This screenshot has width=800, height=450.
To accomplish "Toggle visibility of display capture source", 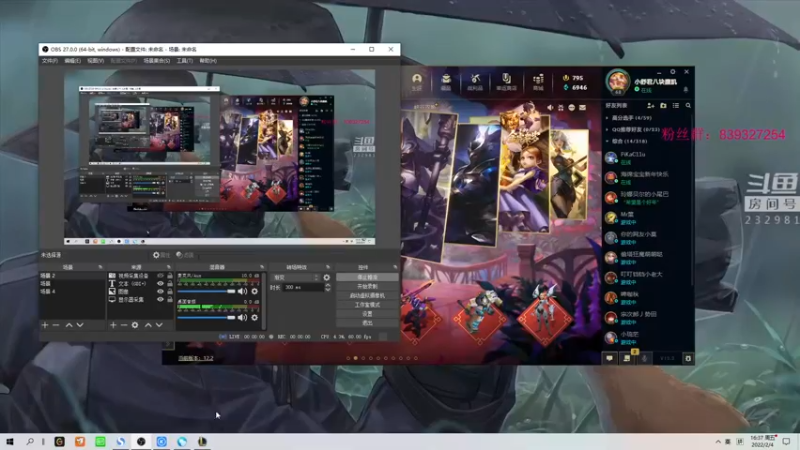I will click(x=160, y=299).
